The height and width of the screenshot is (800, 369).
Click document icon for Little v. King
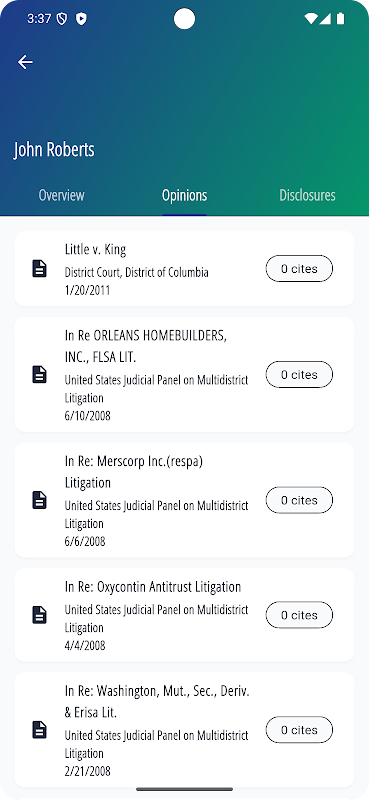[x=39, y=268]
